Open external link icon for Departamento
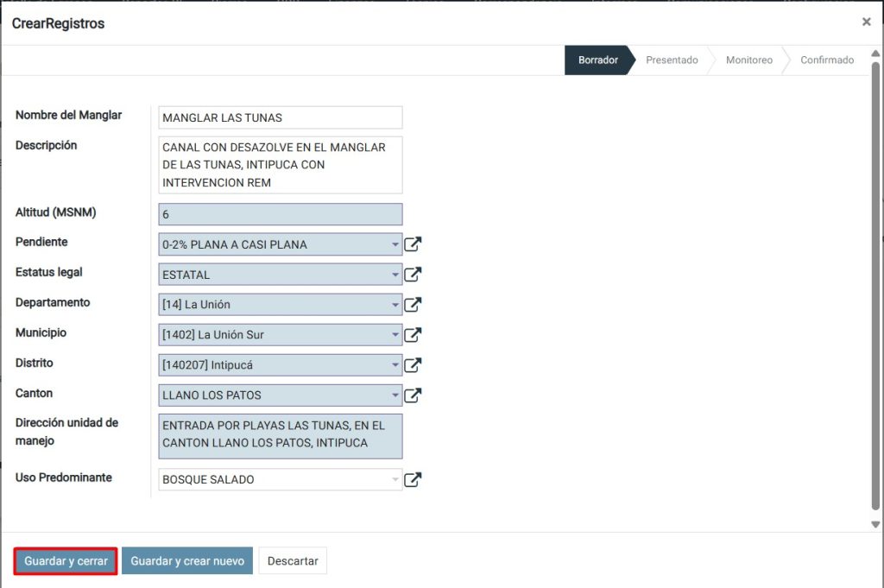Viewport: 884px width, 588px height. point(413,305)
